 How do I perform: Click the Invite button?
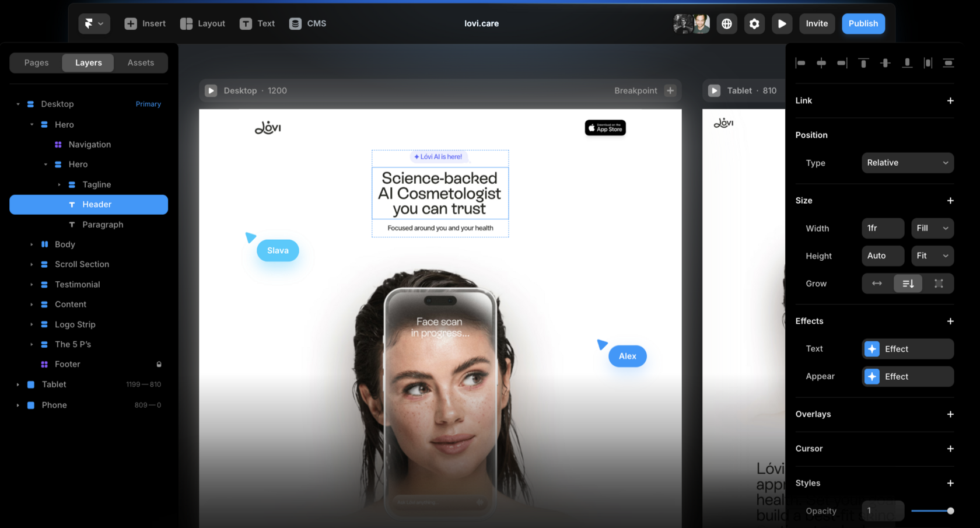point(817,23)
